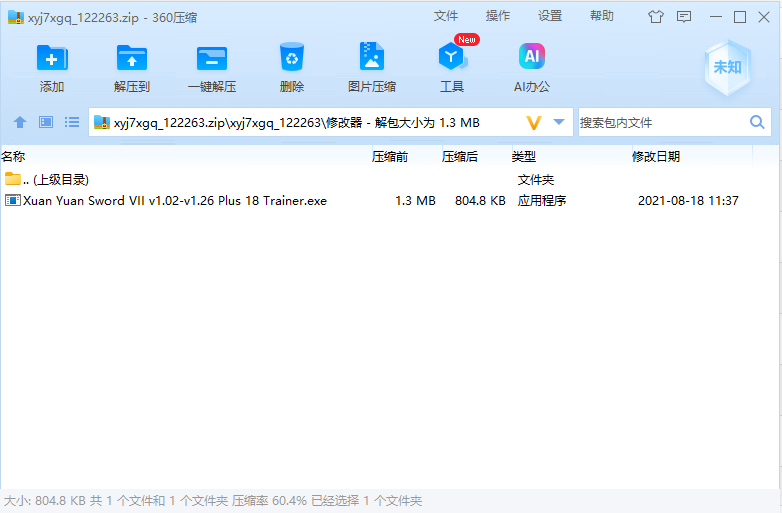Open the feedback message icon

[x=684, y=17]
